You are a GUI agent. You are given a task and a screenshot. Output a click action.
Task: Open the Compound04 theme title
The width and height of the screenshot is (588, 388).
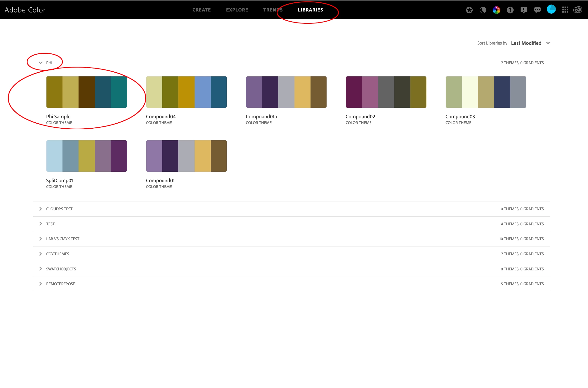click(161, 117)
